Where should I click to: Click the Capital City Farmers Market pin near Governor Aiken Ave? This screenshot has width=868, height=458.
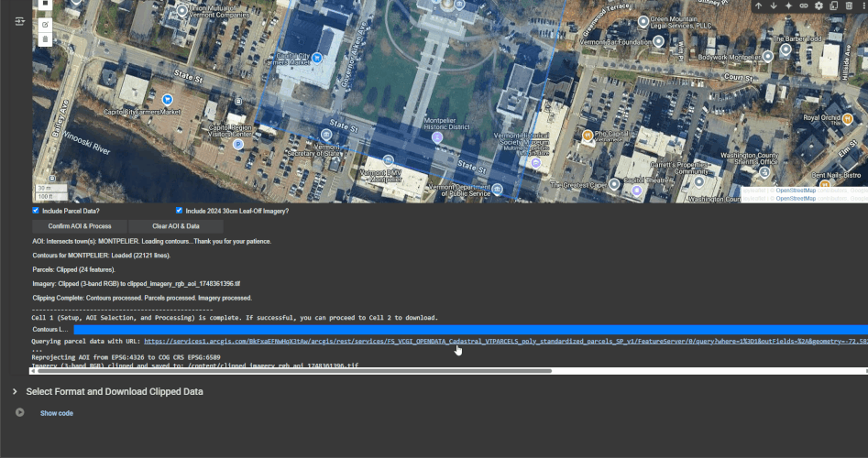[x=316, y=58]
